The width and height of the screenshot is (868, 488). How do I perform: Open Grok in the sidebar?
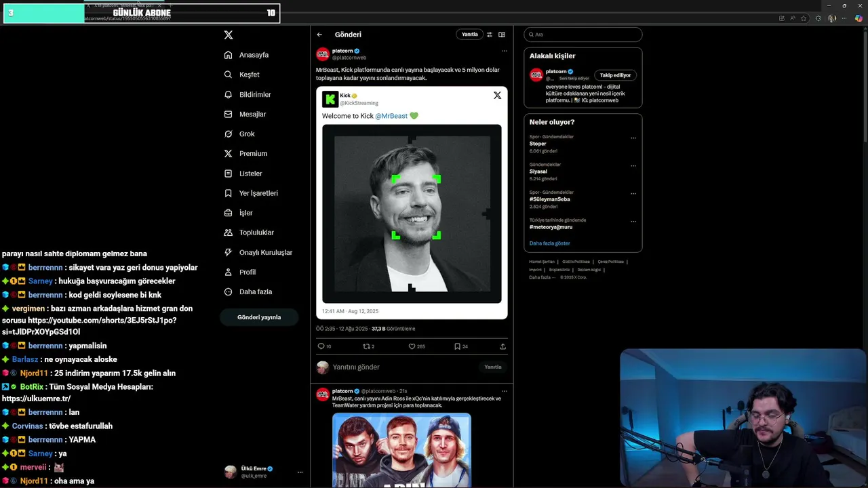(x=240, y=134)
